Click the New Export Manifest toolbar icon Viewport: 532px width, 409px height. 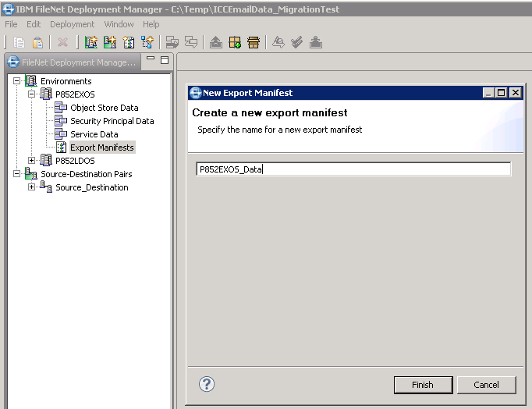coord(129,42)
